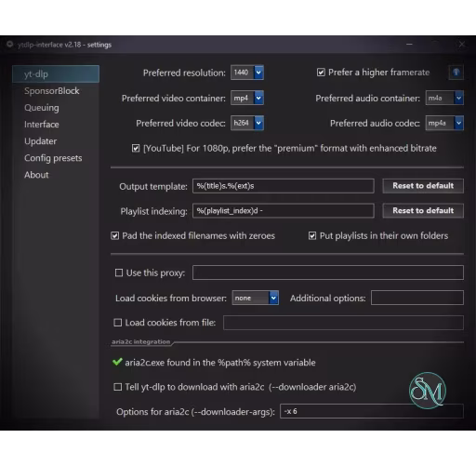Toggle Prefer a higher framerate checkbox
This screenshot has height=465, width=476.
[321, 73]
